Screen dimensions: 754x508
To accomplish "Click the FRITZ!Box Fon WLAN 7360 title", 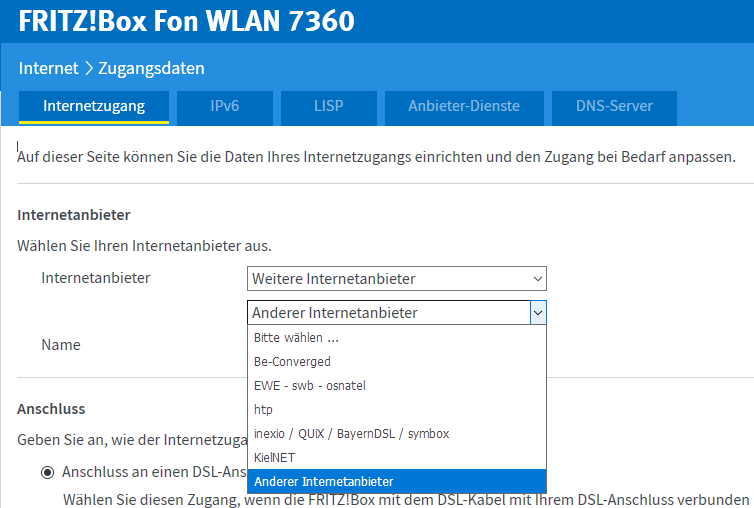I will [186, 21].
